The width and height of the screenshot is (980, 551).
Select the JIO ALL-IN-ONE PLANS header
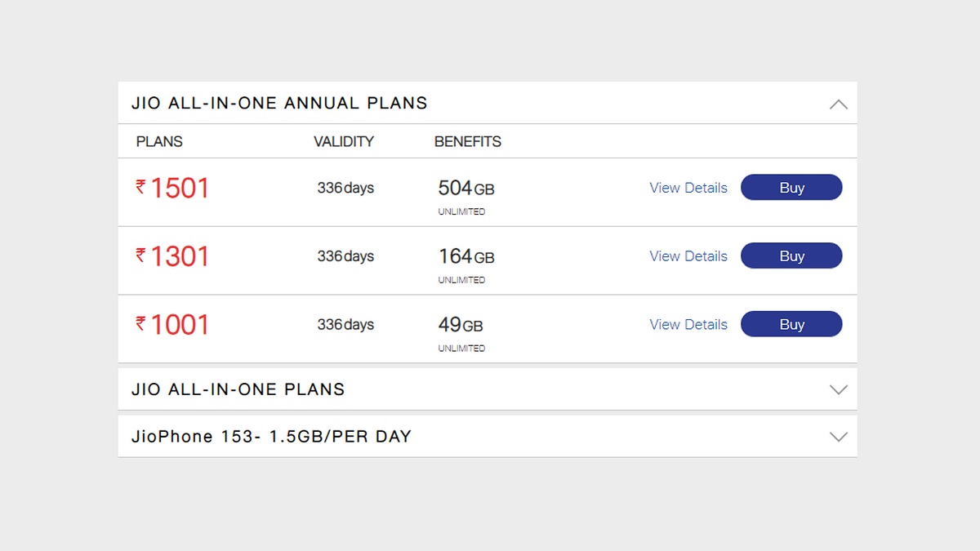coord(239,389)
